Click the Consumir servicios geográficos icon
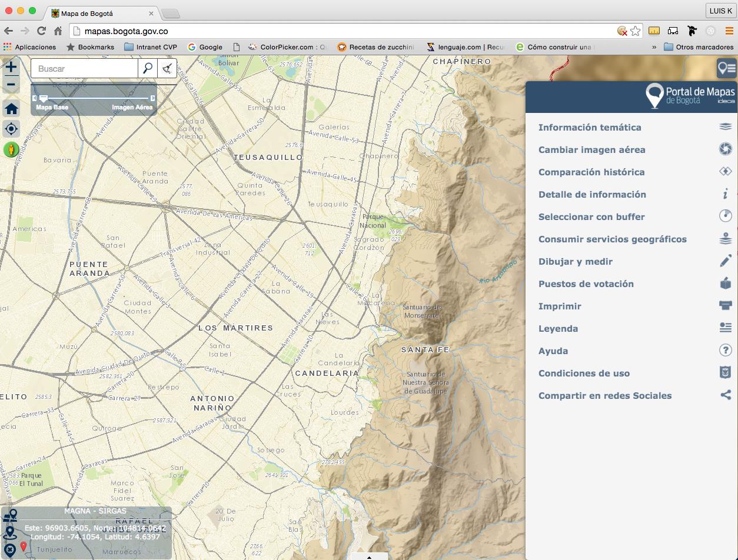This screenshot has height=560, width=738. click(x=726, y=238)
